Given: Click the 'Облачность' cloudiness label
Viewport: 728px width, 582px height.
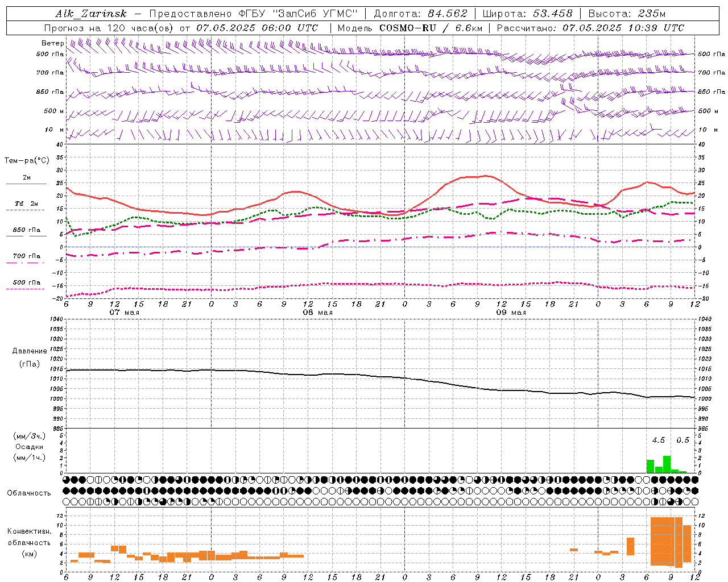Looking at the screenshot, I should point(29,493).
